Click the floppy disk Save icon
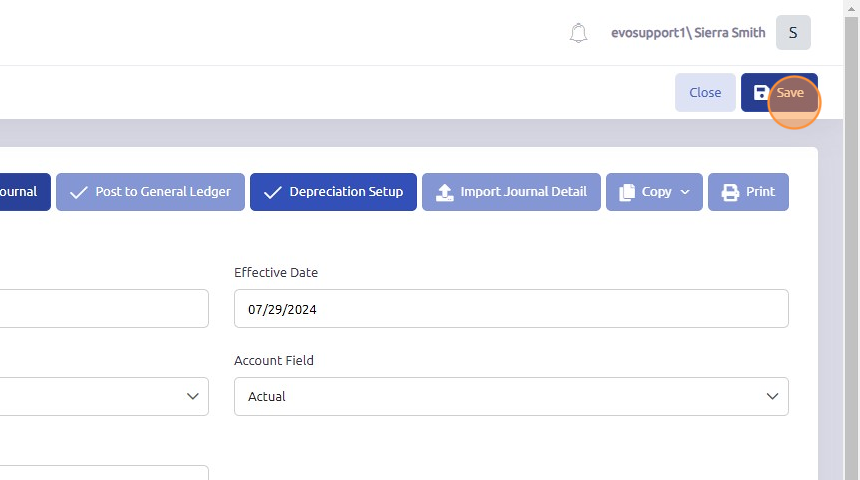 pos(761,93)
